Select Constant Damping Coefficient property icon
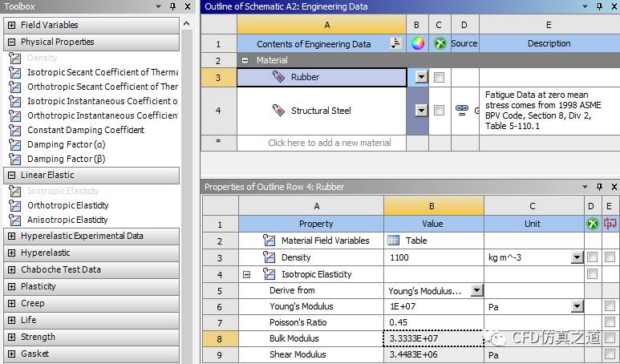 [15, 130]
